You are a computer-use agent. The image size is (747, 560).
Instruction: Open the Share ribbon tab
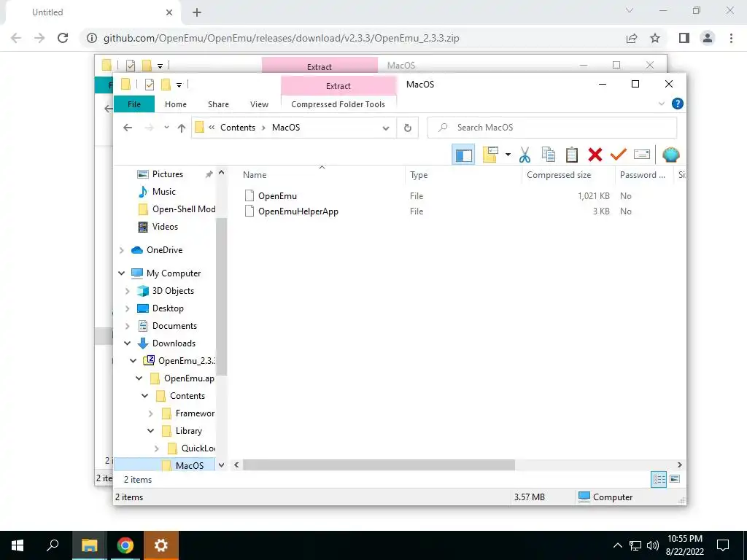pos(218,104)
